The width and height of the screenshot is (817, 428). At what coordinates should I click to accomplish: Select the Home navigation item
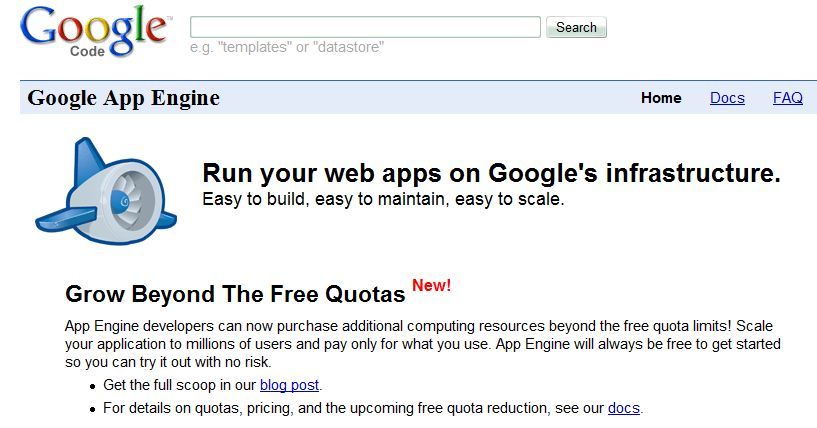661,98
